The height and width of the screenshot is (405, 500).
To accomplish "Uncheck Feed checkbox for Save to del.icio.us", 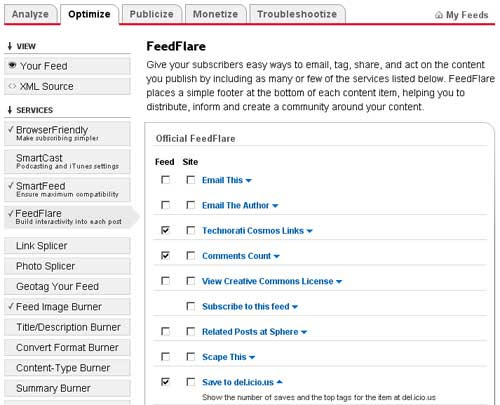I will tap(165, 382).
